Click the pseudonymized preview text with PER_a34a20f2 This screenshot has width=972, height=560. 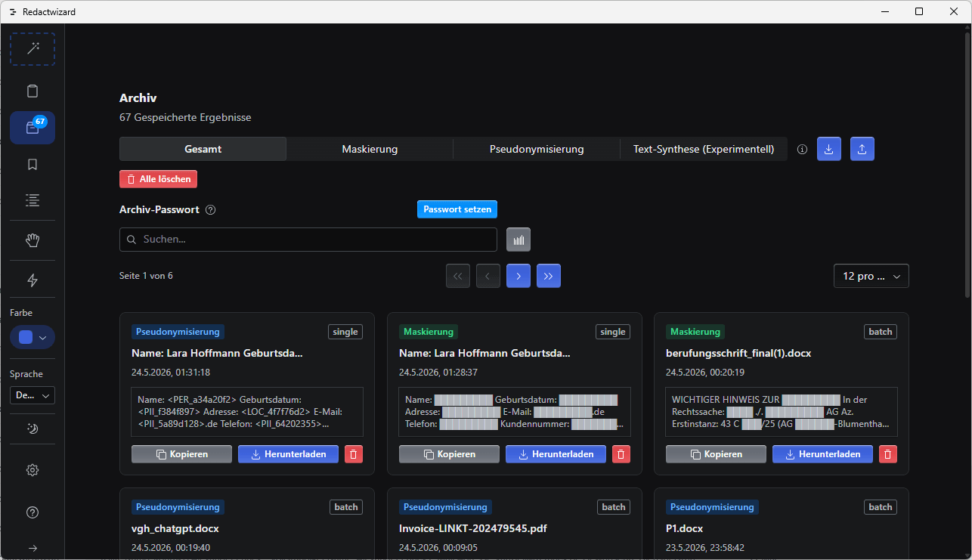tap(247, 412)
